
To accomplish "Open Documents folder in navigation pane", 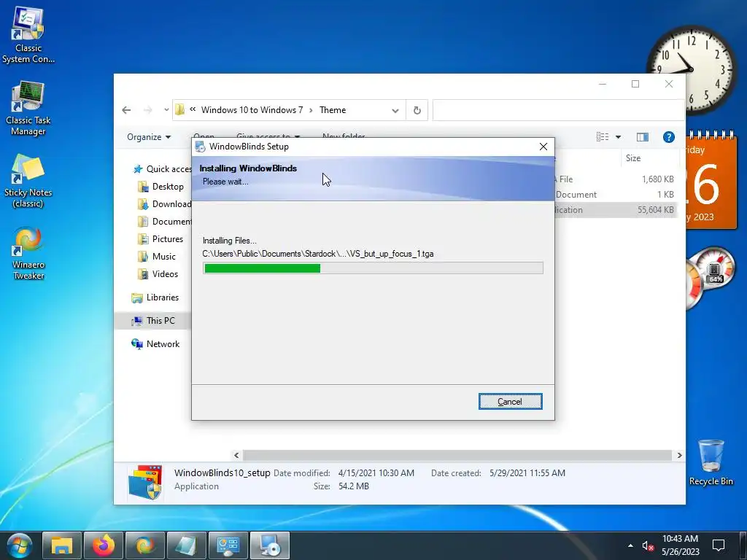I will click(164, 222).
